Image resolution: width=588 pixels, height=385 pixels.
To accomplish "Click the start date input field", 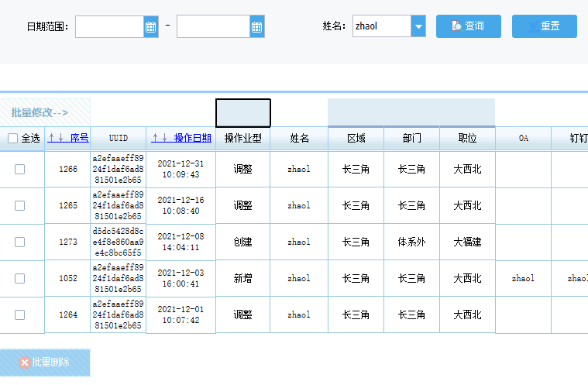I will (x=109, y=26).
